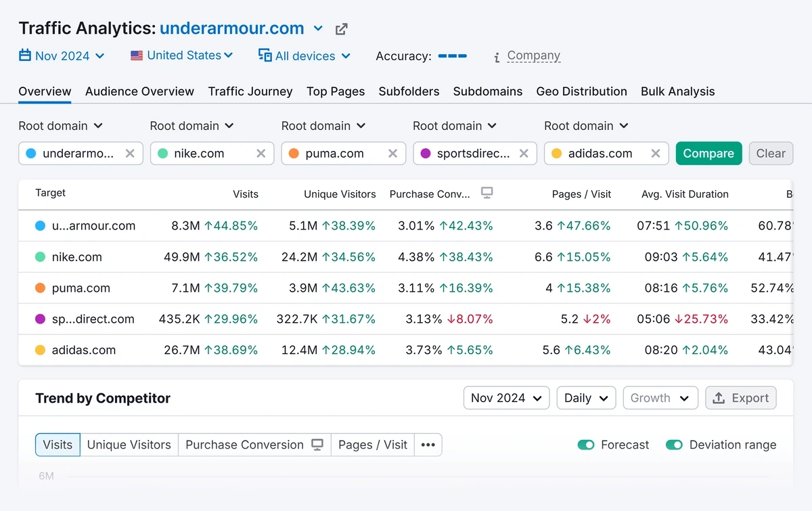Open Root domain dropdown above nike.com
The image size is (812, 511).
192,126
